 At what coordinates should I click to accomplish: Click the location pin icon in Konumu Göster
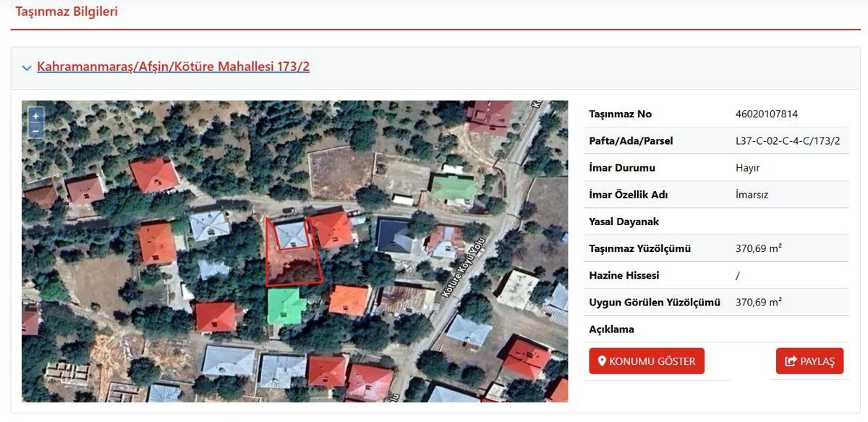tap(602, 361)
